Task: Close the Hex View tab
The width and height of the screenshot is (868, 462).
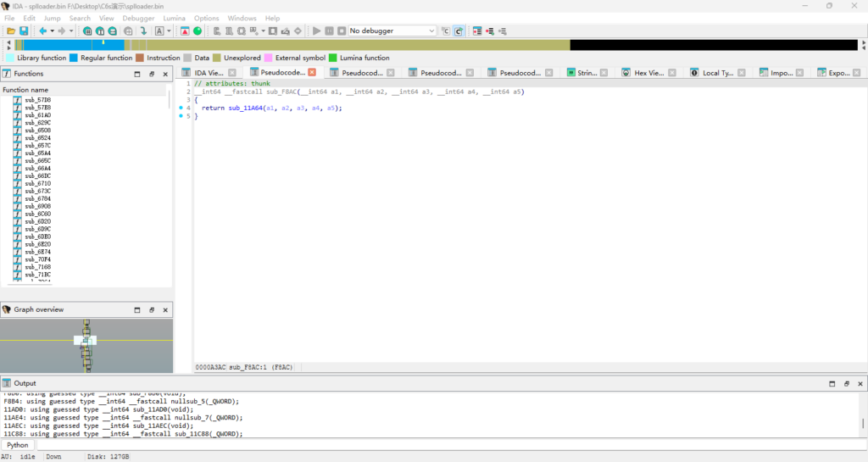Action: (672, 73)
